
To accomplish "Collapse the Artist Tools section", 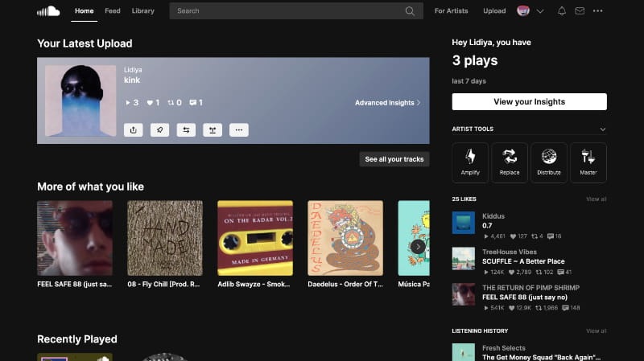I will tap(603, 129).
